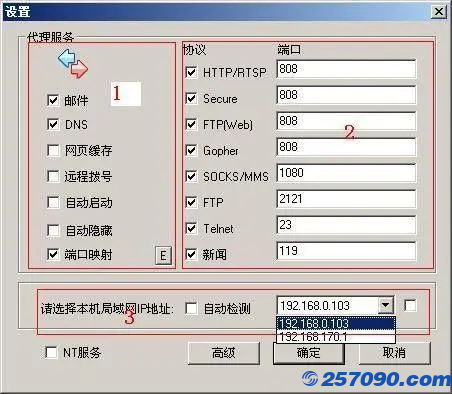452x394 pixels.
Task: Click the blue and red arrows proxy icon
Action: pos(73,64)
